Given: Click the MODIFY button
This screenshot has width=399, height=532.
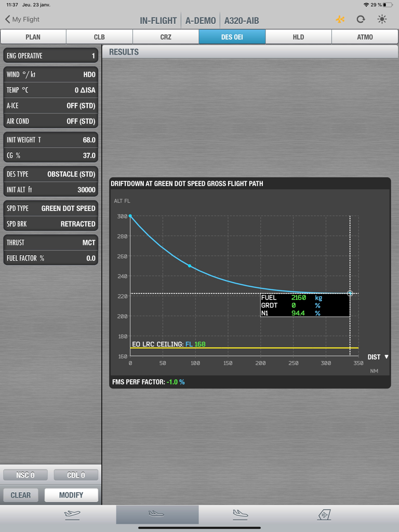Looking at the screenshot, I should [x=71, y=495].
